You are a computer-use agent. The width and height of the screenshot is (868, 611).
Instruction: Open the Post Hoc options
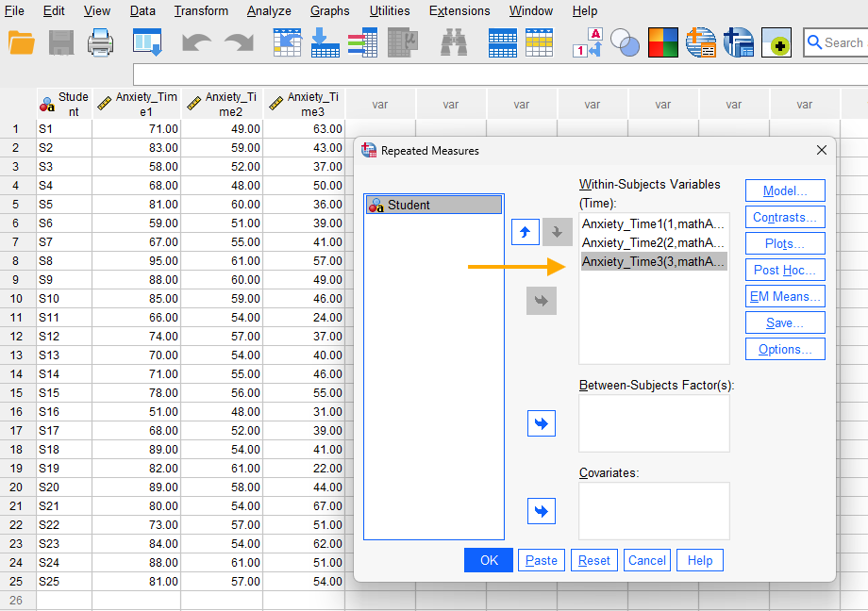(x=784, y=270)
